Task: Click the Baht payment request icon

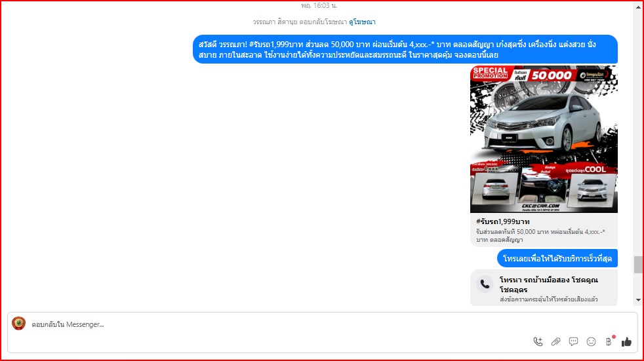Action: [x=609, y=341]
